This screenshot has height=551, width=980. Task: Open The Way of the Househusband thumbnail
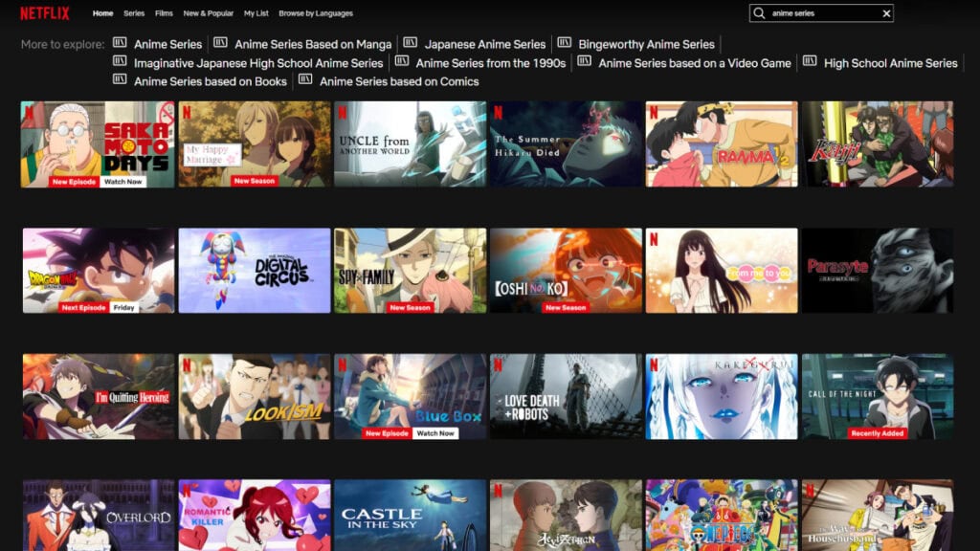click(x=878, y=516)
